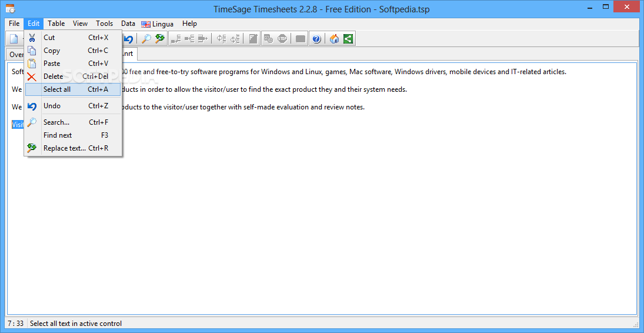Viewport: 644px width, 333px height.
Task: Choose Cut from the Edit menu
Action: 73,38
